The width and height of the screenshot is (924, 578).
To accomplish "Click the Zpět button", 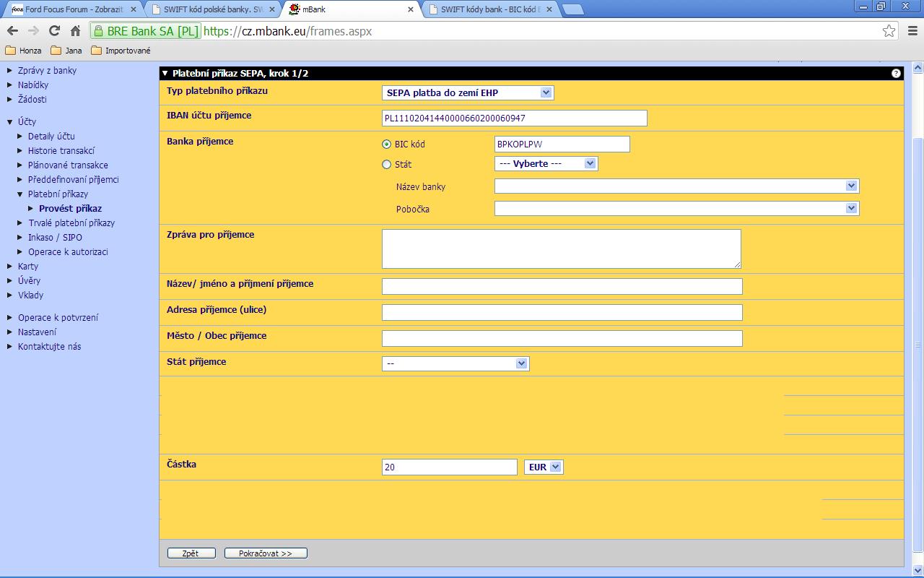I will point(191,553).
